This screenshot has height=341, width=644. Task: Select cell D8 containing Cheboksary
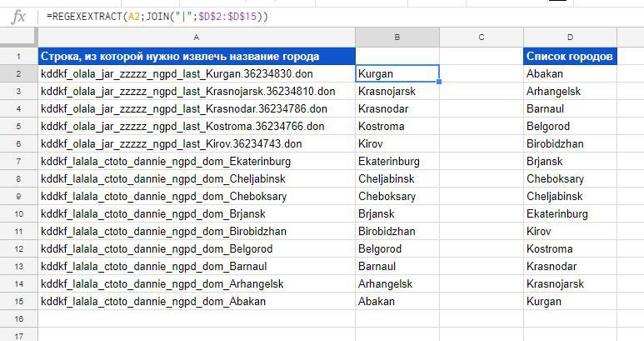(x=570, y=178)
